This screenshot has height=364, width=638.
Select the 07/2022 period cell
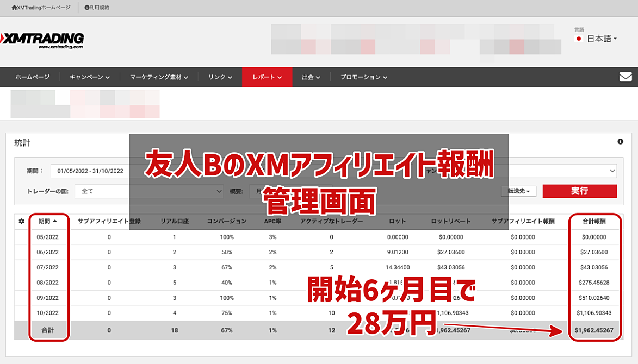pyautogui.click(x=48, y=267)
